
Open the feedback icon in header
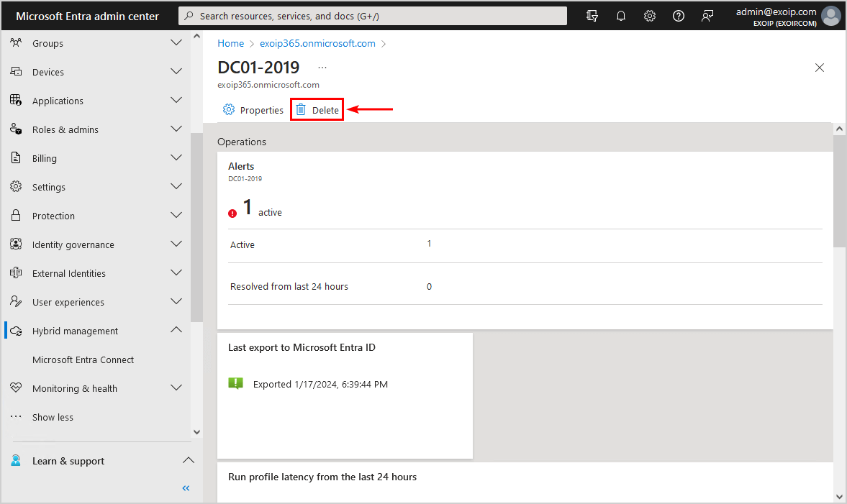coord(707,16)
